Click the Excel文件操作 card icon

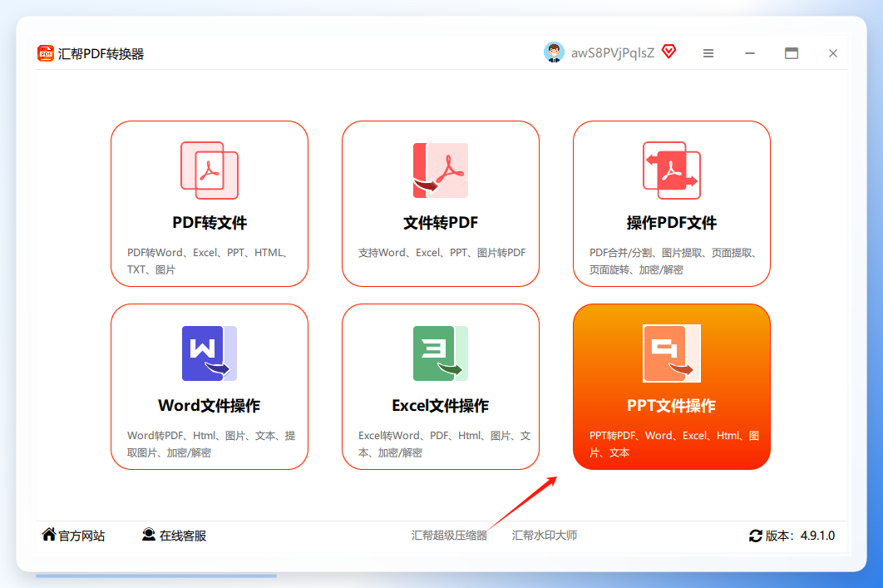[441, 353]
